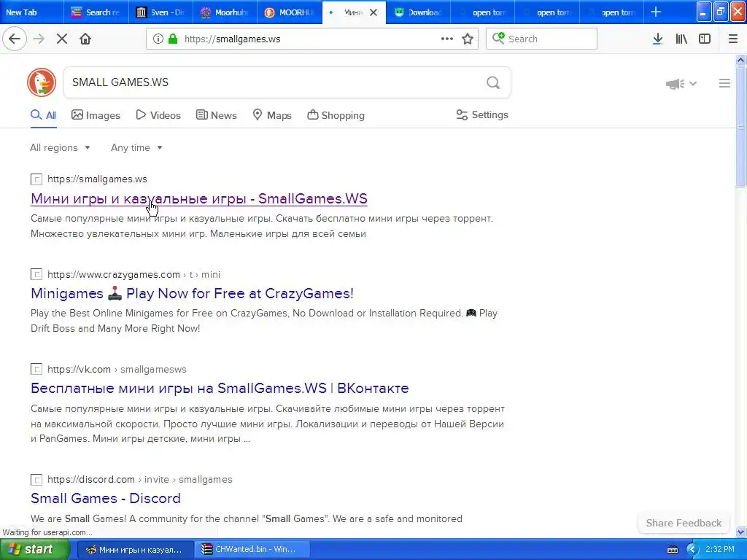Viewport: 747px width, 560px height.
Task: Open Мини игры taskbar window button
Action: 135,550
